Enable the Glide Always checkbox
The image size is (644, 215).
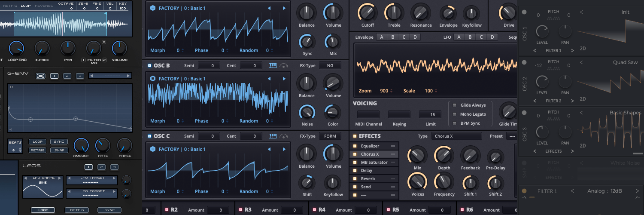(x=455, y=105)
